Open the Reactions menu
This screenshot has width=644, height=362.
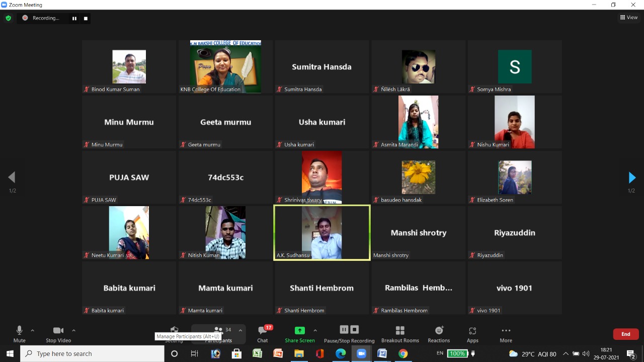coord(439,333)
